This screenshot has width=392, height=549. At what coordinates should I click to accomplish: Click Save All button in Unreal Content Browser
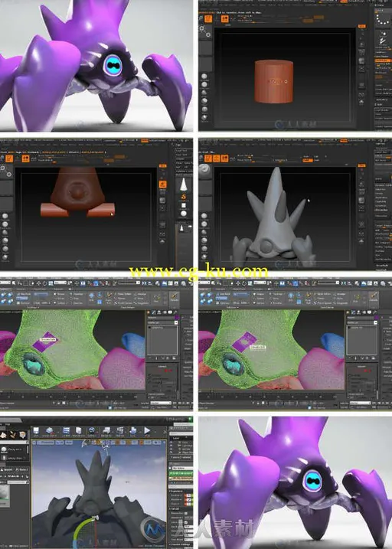pyautogui.click(x=22, y=470)
